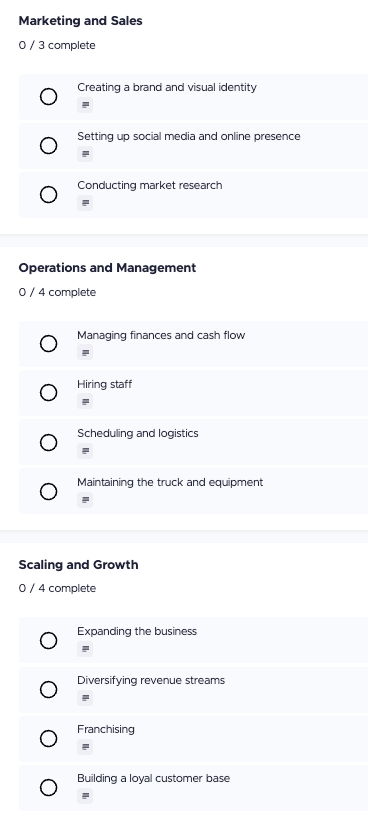Screen dimensions: 368x818
Task: Select the Operations and Management section heading
Action: pyautogui.click(x=108, y=268)
